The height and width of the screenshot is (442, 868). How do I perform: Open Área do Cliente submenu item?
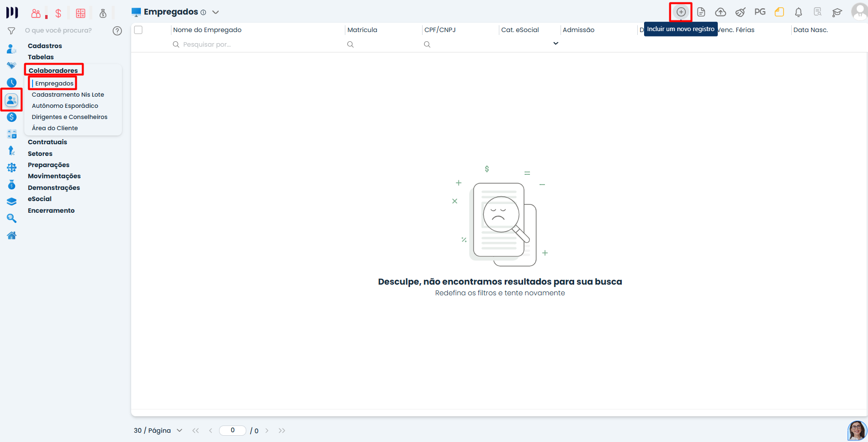click(x=55, y=128)
